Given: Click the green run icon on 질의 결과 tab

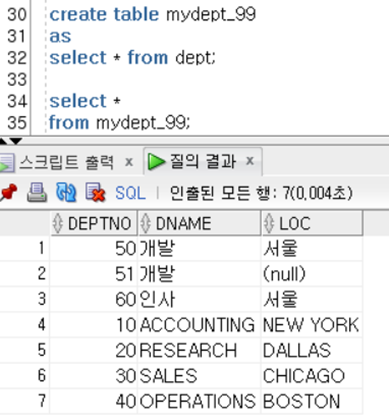Looking at the screenshot, I should [156, 162].
